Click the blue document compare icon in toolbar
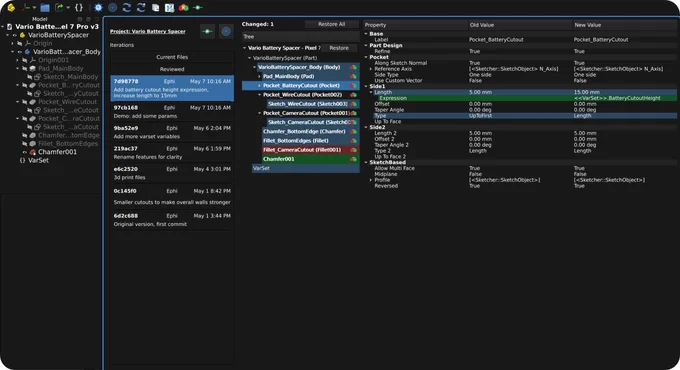The image size is (680, 370). (169, 7)
